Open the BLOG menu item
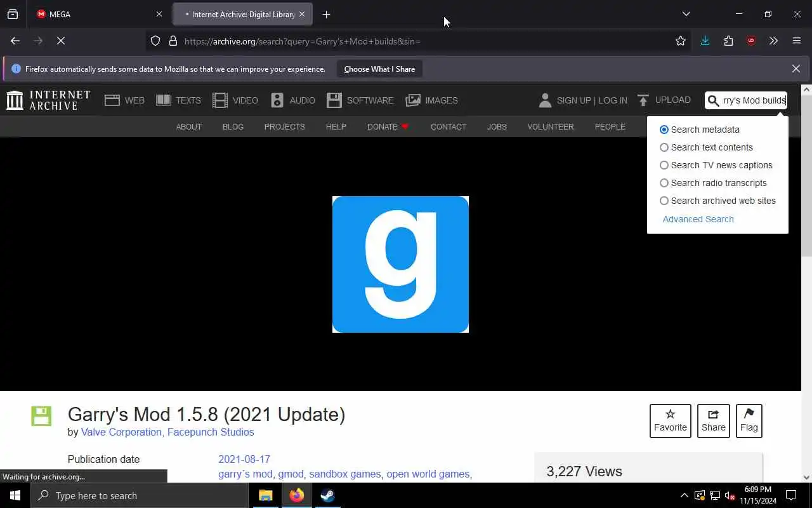Image resolution: width=812 pixels, height=508 pixels. pos(233,126)
